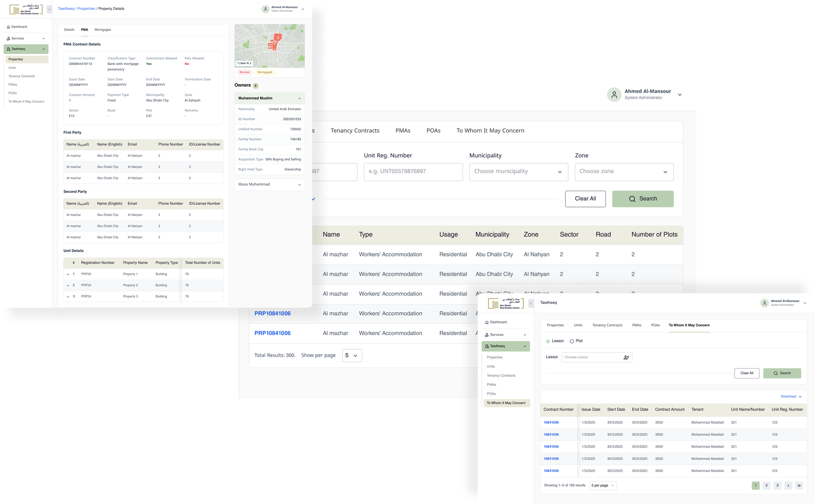This screenshot has width=815, height=504.
Task: Open the Download dropdown
Action: 791,396
